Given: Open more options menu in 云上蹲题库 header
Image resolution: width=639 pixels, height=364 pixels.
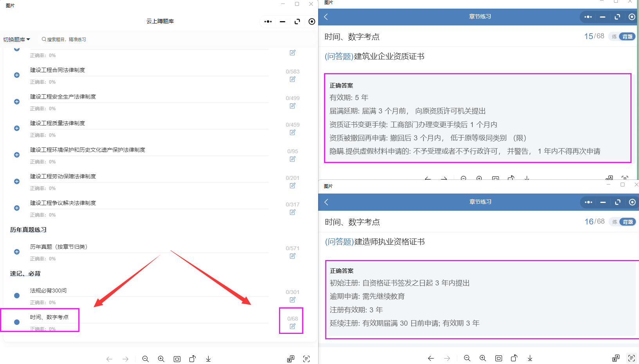Looking at the screenshot, I should click(x=268, y=22).
